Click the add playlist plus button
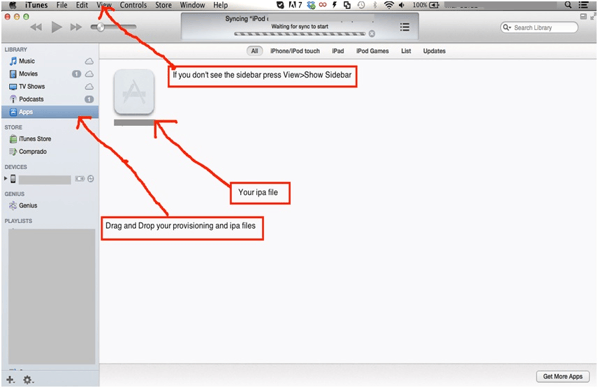The width and height of the screenshot is (598, 388). 10,380
